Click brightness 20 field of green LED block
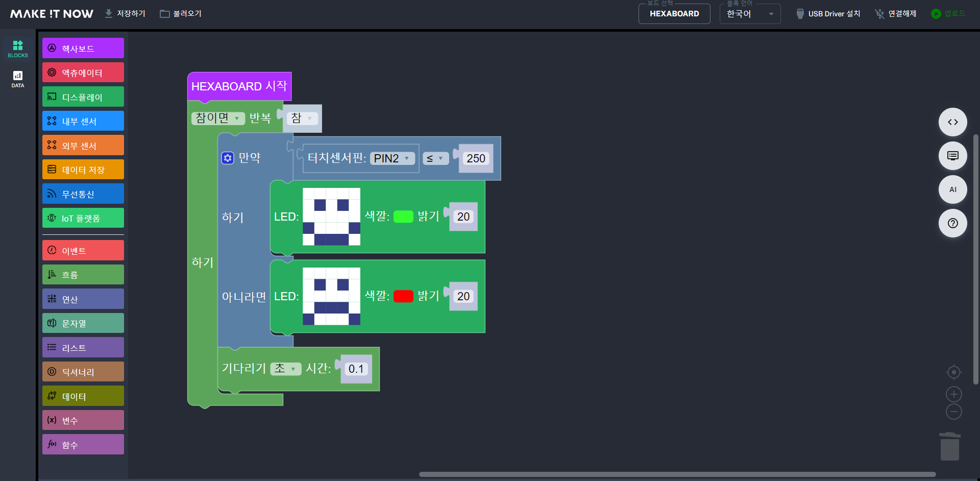 (x=463, y=217)
